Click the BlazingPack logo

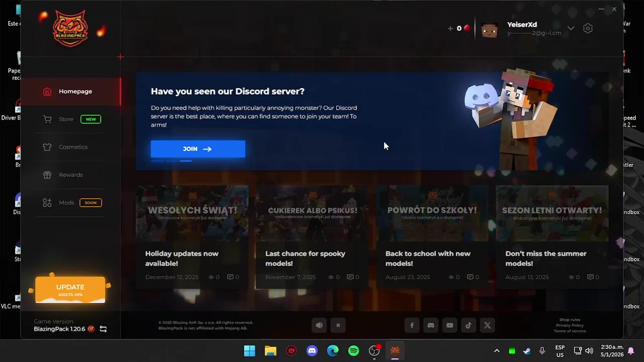click(70, 29)
